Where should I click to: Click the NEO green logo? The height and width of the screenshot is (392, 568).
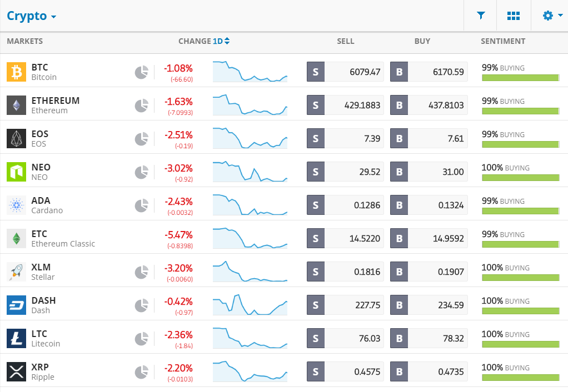click(x=16, y=172)
